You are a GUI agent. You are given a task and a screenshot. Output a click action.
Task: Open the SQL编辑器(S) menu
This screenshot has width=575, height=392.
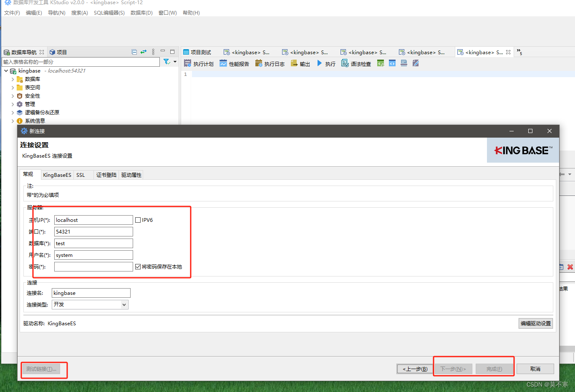tap(109, 13)
